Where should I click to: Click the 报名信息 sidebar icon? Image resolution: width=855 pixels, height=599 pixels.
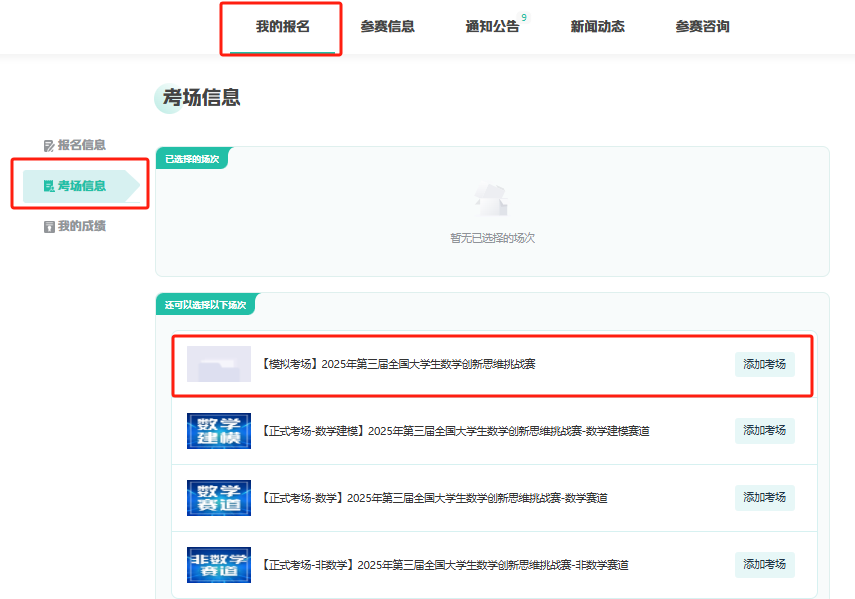click(49, 145)
